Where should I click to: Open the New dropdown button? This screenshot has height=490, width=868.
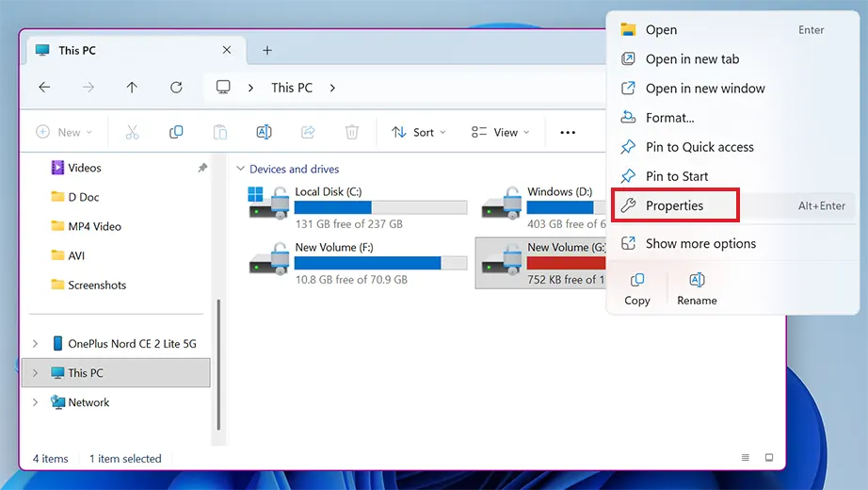64,132
